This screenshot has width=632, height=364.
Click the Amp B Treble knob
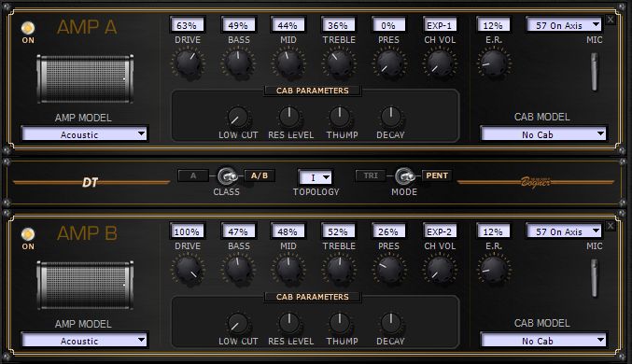[x=339, y=269]
